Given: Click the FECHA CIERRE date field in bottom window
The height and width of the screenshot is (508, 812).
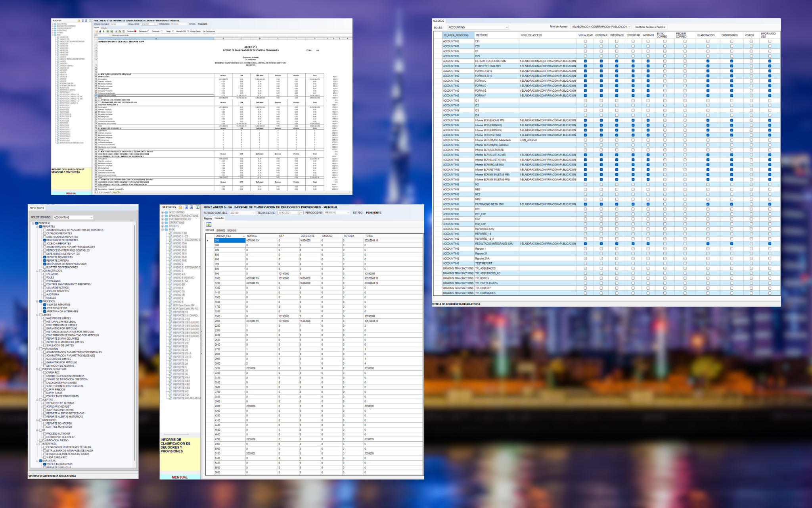Looking at the screenshot, I should click(290, 213).
